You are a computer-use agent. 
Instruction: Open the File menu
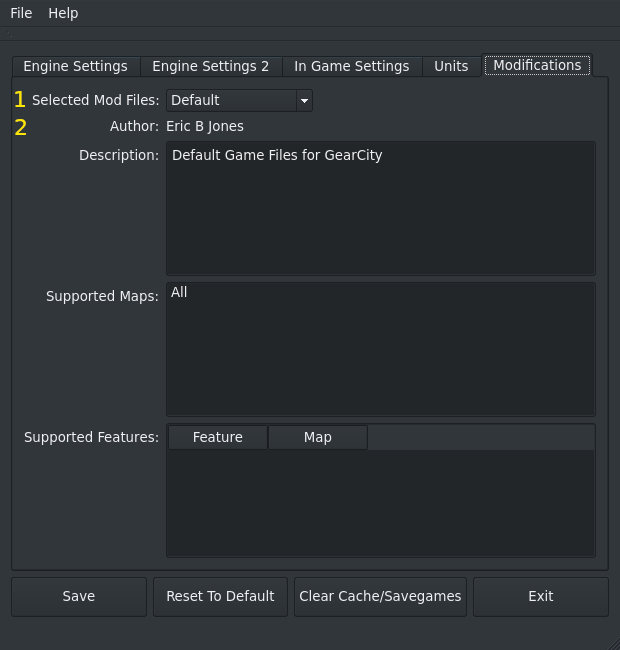[x=21, y=13]
